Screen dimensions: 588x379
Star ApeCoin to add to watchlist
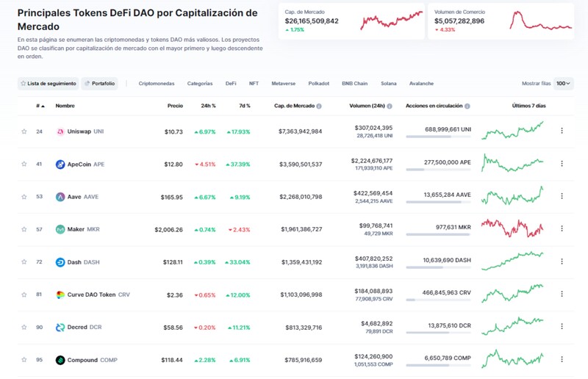click(x=24, y=164)
